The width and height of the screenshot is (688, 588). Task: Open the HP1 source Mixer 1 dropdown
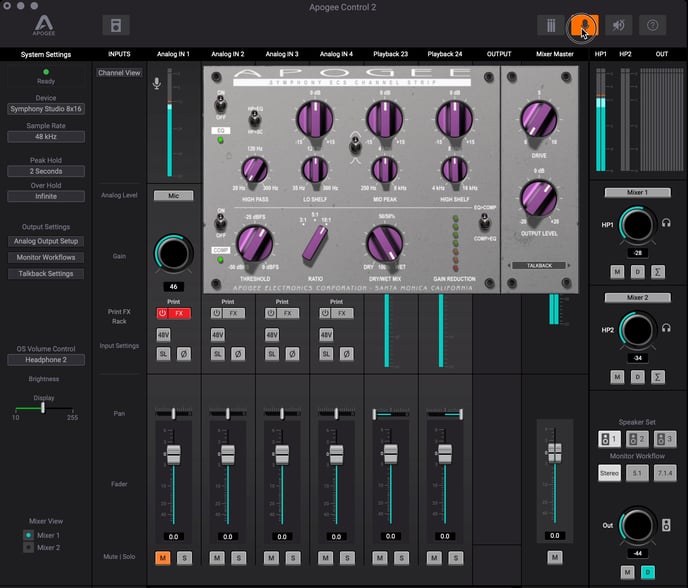coord(638,192)
